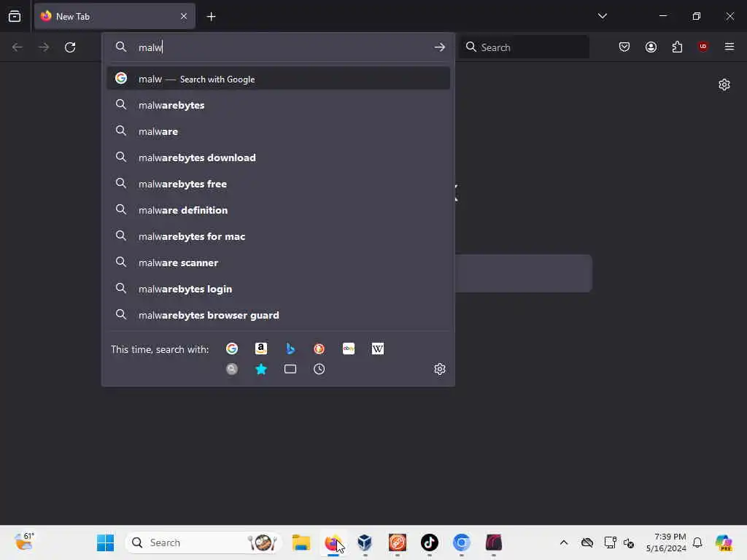Open Copilot preview icon in taskbar
This screenshot has width=747, height=560.
click(x=724, y=542)
